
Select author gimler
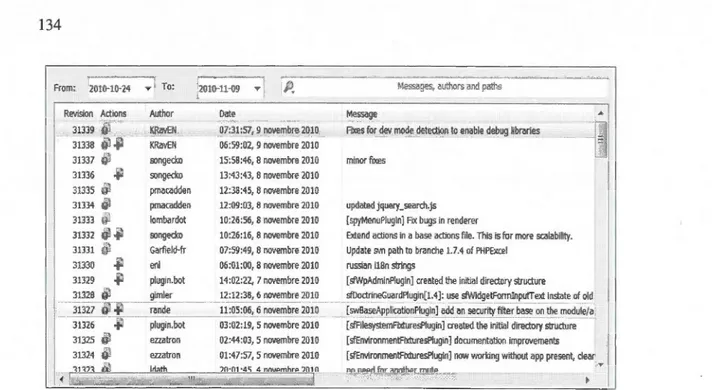click(161, 295)
